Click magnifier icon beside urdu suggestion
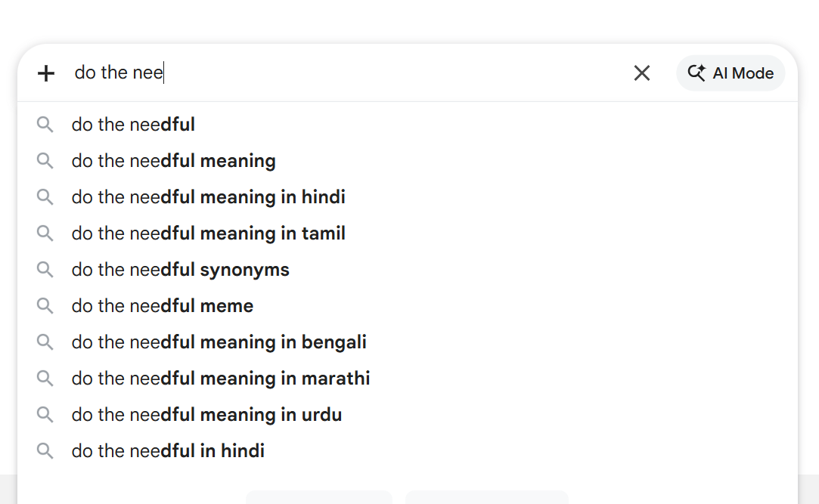The height and width of the screenshot is (504, 819). (45, 415)
